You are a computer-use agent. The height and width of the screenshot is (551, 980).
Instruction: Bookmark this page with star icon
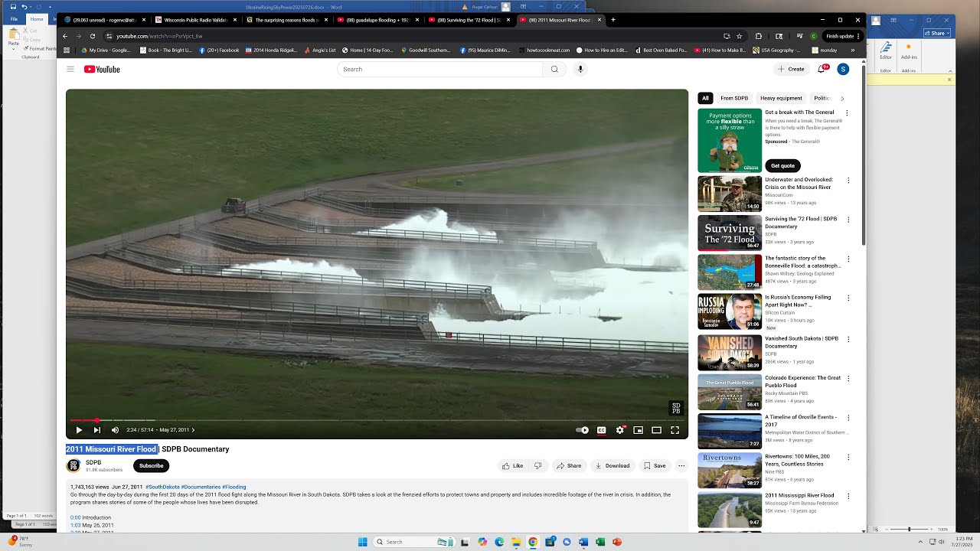tap(739, 36)
